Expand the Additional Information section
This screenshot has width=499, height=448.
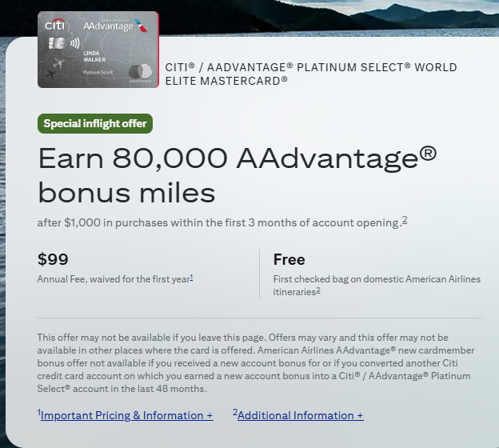point(300,415)
